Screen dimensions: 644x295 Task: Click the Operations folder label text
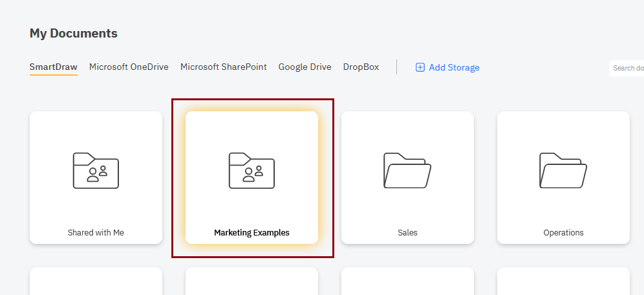(x=563, y=233)
